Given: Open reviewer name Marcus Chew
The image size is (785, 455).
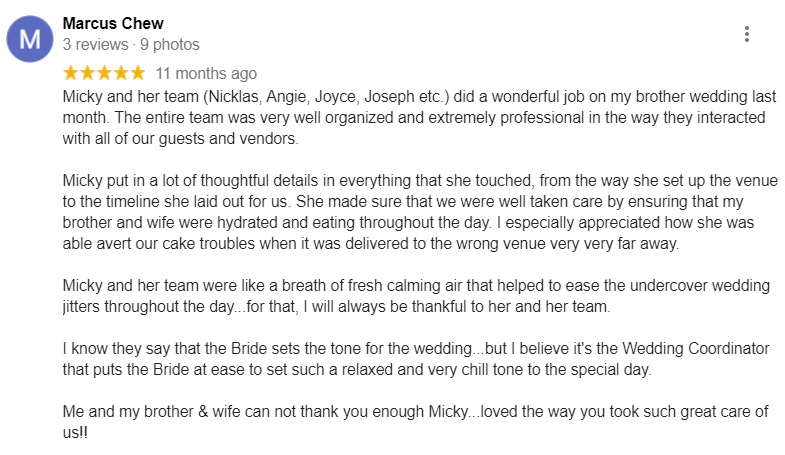Looking at the screenshot, I should pos(113,24).
